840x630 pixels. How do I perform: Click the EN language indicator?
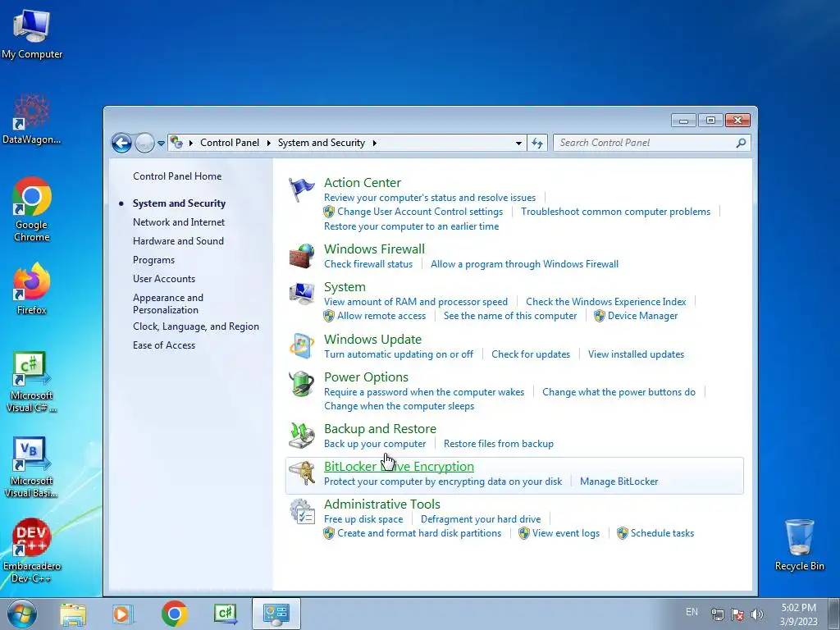coord(692,612)
